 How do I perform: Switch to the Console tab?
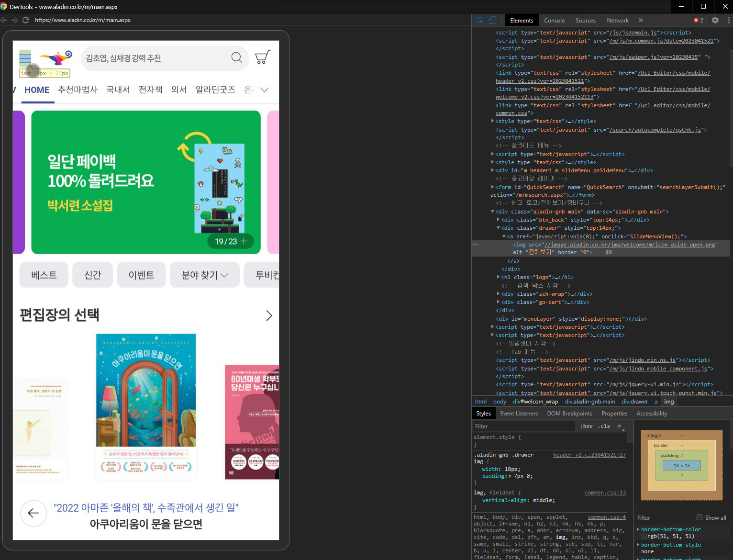click(554, 20)
